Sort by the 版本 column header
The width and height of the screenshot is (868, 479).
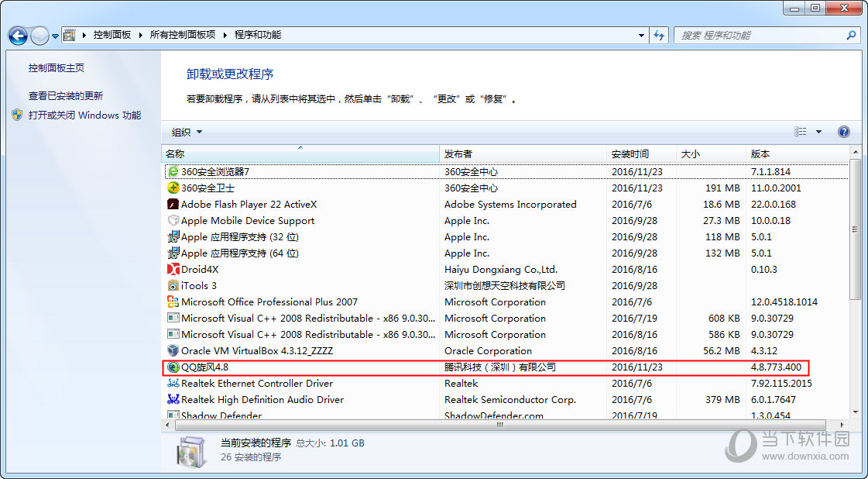797,153
